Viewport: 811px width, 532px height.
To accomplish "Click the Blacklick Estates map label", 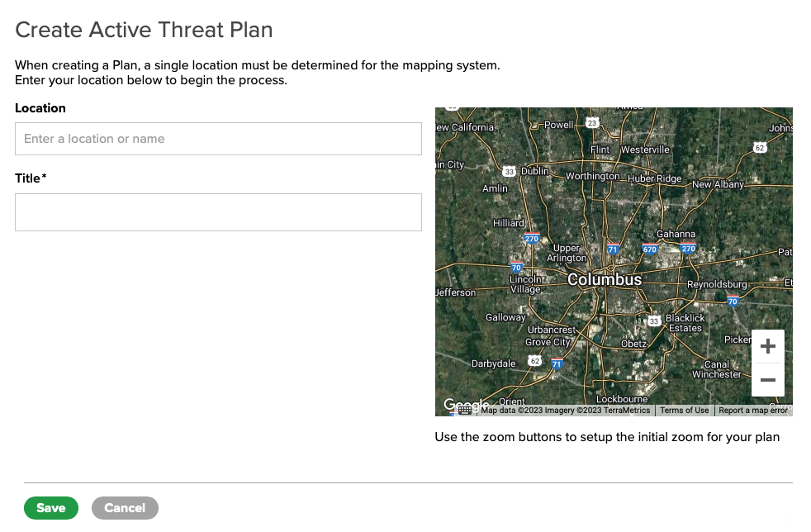I will [685, 323].
